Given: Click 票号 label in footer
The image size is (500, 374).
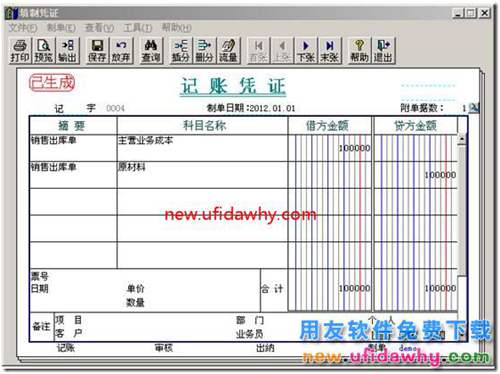Looking at the screenshot, I should click(x=40, y=276).
